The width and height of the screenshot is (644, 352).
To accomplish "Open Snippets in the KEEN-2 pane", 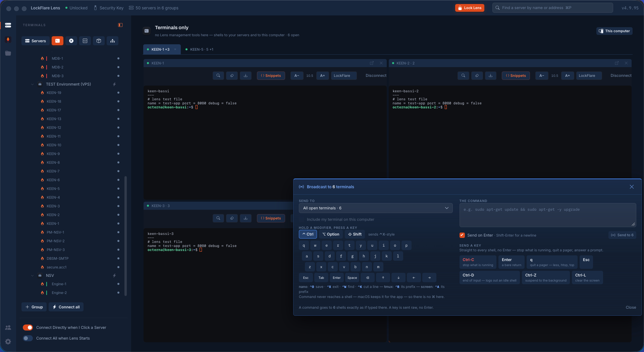I will click(516, 76).
